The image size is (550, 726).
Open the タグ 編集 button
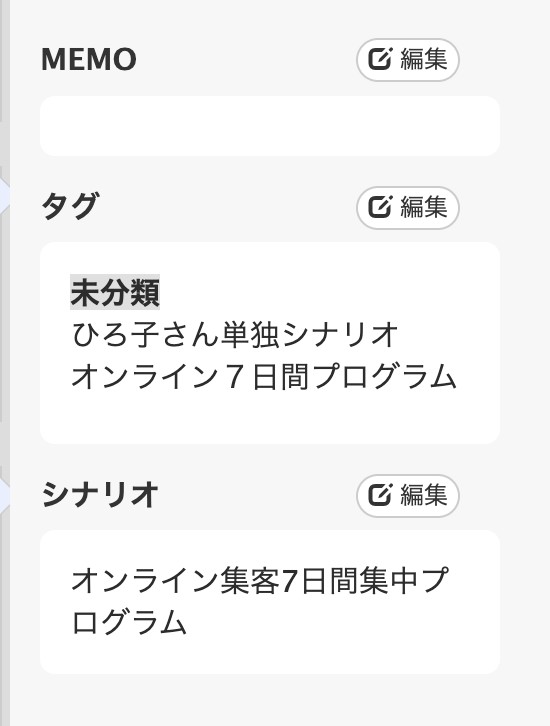408,207
